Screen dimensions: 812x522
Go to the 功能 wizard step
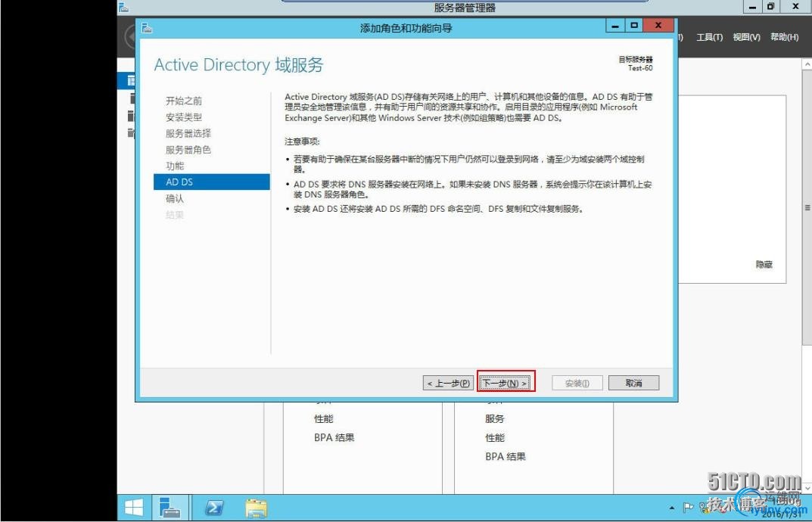click(x=175, y=166)
